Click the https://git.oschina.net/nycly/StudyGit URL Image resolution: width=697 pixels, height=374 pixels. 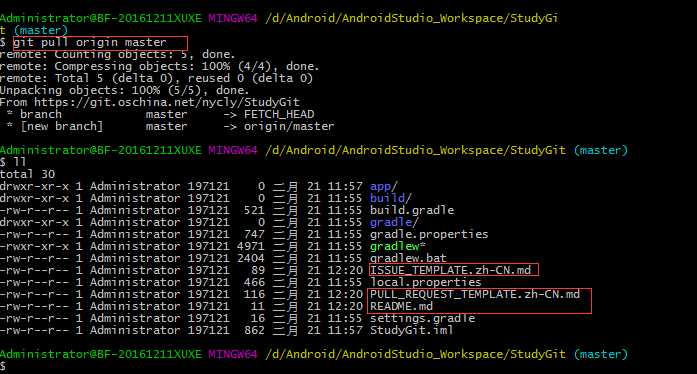(x=167, y=103)
